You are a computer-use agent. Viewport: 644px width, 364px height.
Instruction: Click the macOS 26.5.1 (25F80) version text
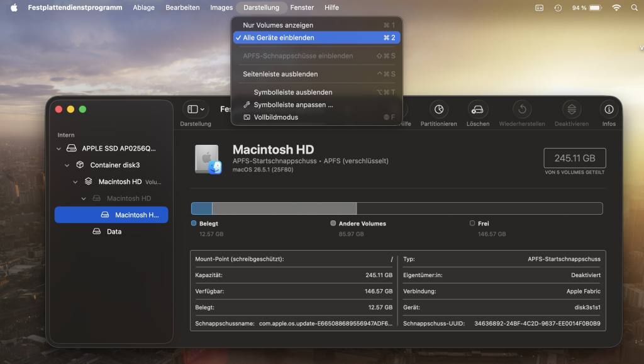(x=263, y=169)
